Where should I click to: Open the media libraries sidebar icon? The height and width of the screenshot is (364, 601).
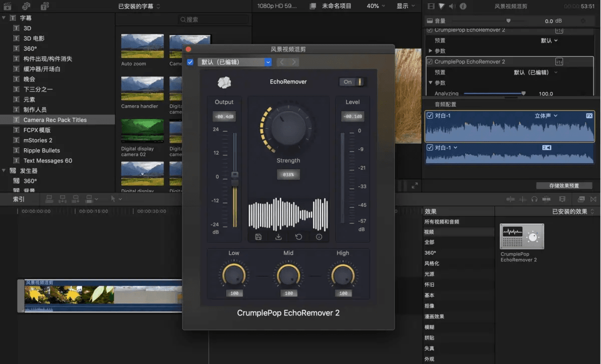coord(8,6)
